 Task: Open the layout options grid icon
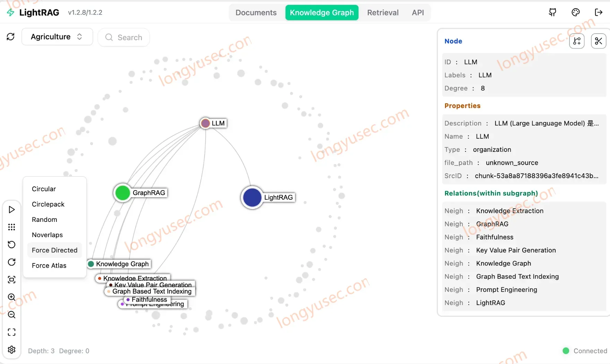coord(11,227)
